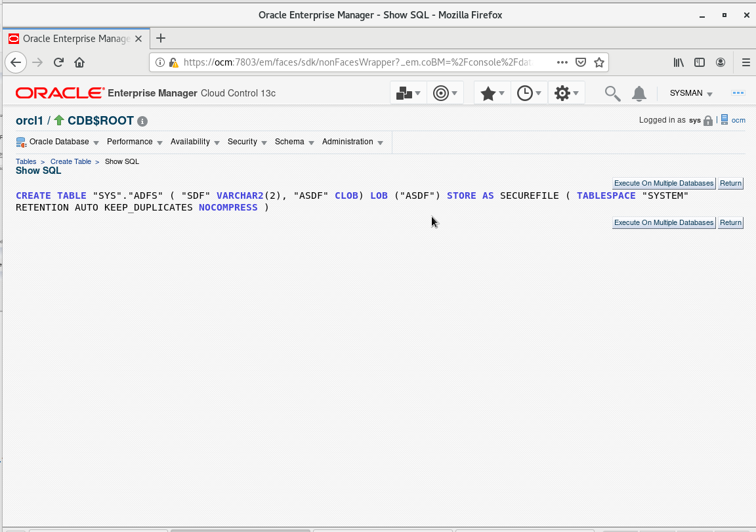Toggle the Firefox sidebar icon

point(700,62)
